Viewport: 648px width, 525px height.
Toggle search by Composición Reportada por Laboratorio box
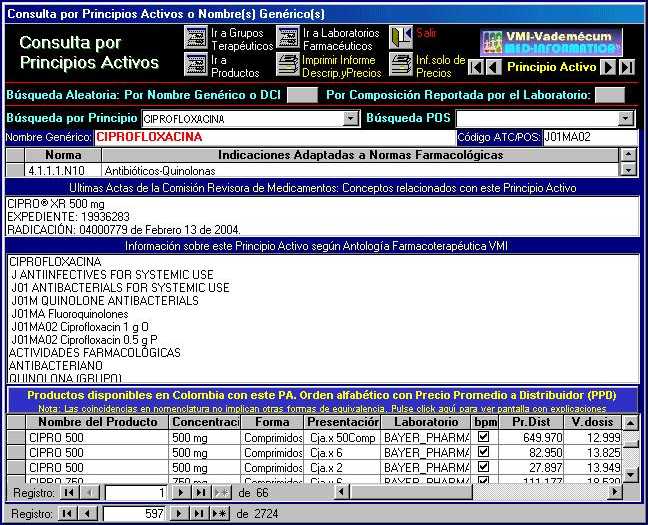tap(610, 95)
